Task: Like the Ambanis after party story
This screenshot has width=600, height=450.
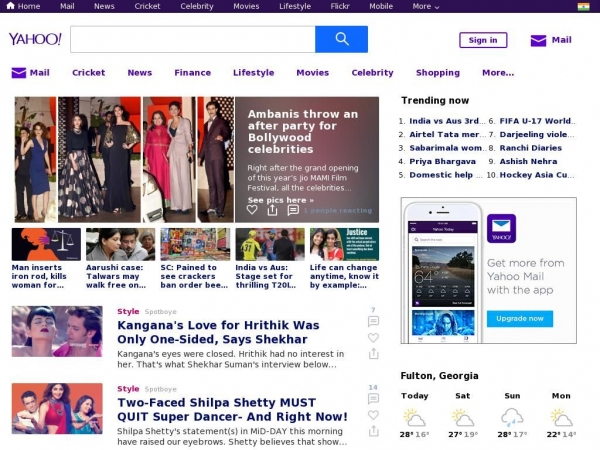Action: (x=252, y=210)
